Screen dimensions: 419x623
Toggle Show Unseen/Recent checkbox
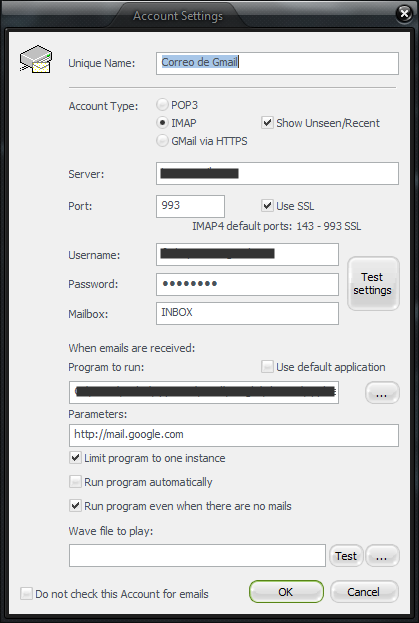pos(267,123)
